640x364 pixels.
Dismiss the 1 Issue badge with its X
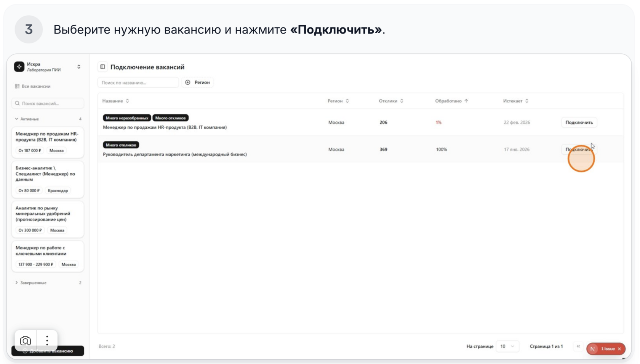click(x=619, y=349)
